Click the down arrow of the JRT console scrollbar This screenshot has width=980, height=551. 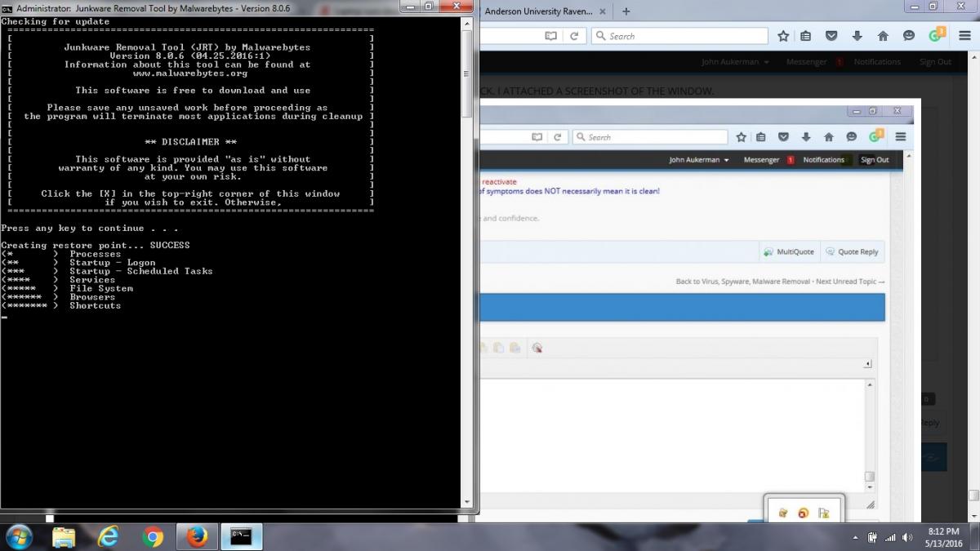pos(467,501)
